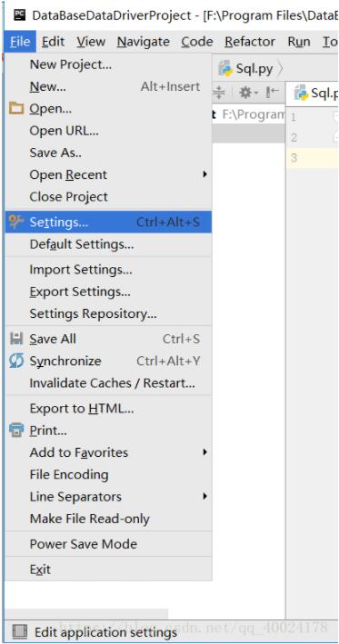Open the Refactor menu
The width and height of the screenshot is (339, 644).
point(250,42)
